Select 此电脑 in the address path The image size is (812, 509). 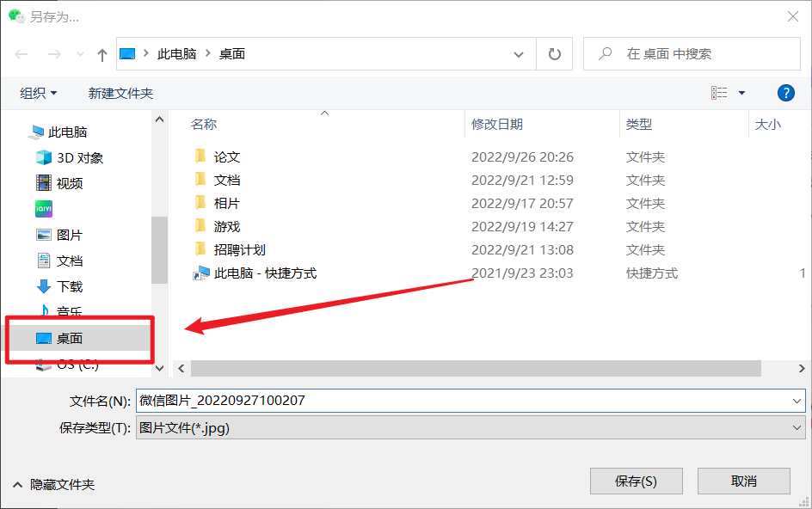pos(176,54)
